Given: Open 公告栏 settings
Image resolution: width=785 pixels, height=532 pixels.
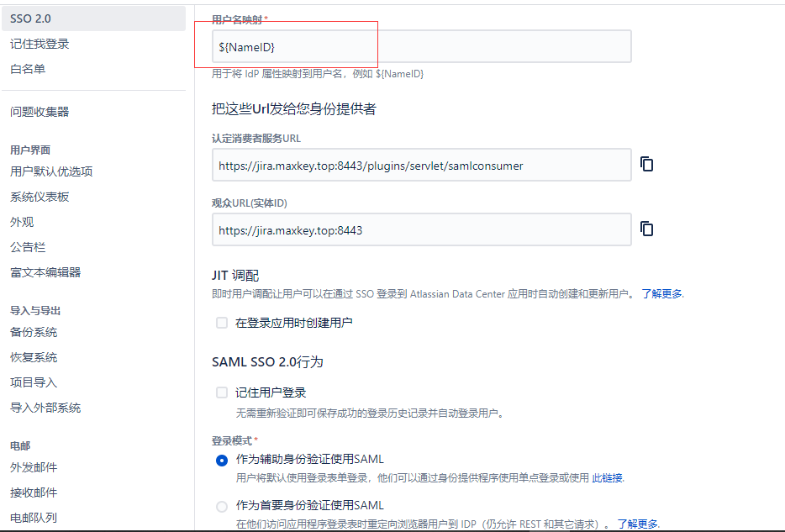Looking at the screenshot, I should tap(28, 247).
